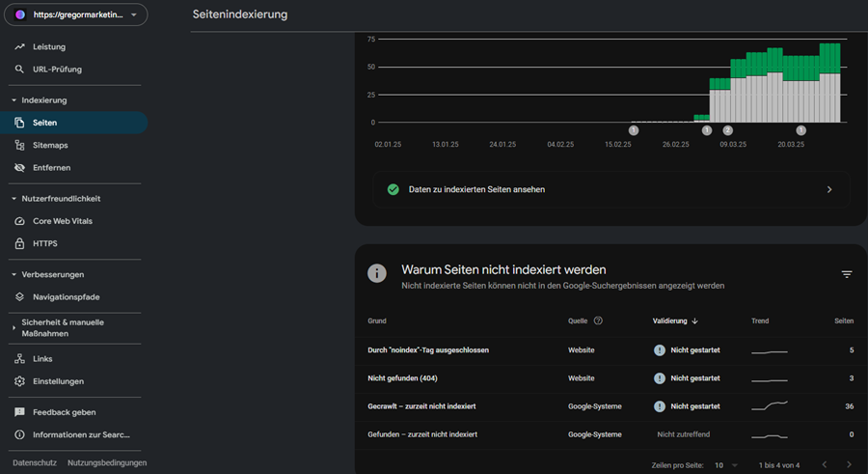Image resolution: width=868 pixels, height=474 pixels.
Task: Click green checkmark icon for indexed pages
Action: [x=393, y=189]
